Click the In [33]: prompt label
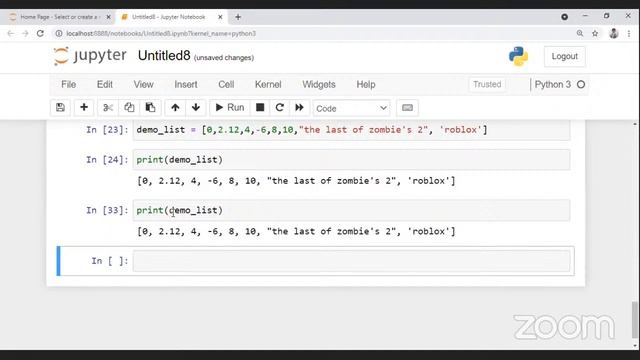640x360 pixels. [x=107, y=211]
